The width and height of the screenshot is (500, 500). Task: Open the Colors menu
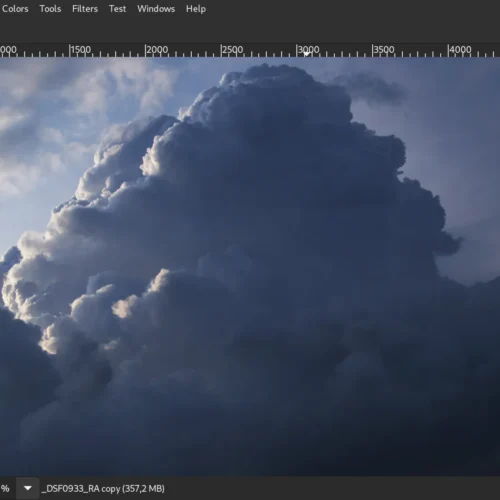pyautogui.click(x=15, y=9)
